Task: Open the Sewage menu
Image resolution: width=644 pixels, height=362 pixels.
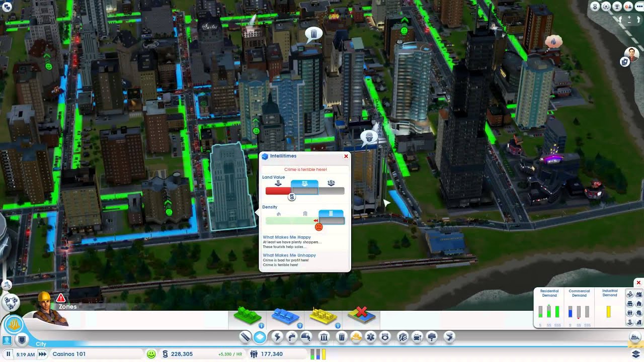Action: point(306,337)
